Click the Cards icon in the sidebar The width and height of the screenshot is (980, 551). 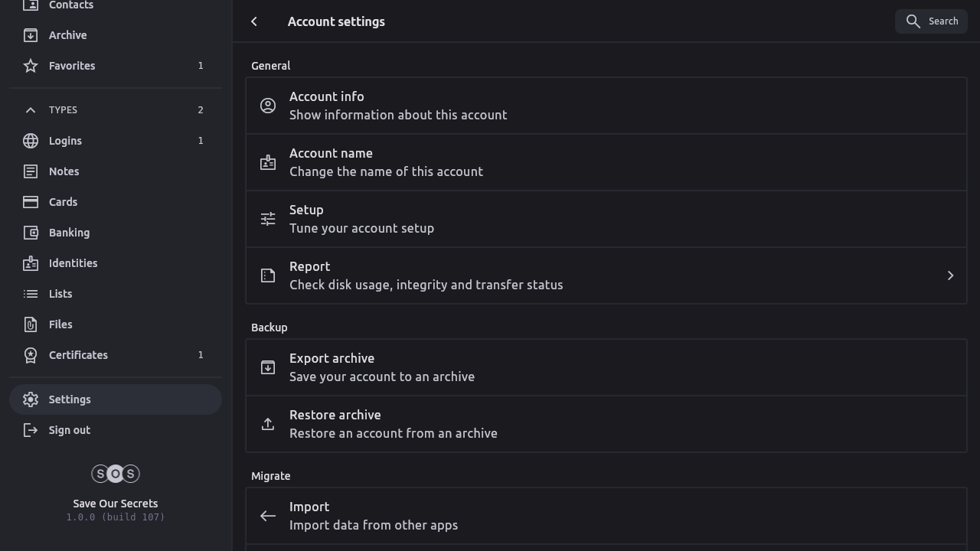[x=31, y=202]
